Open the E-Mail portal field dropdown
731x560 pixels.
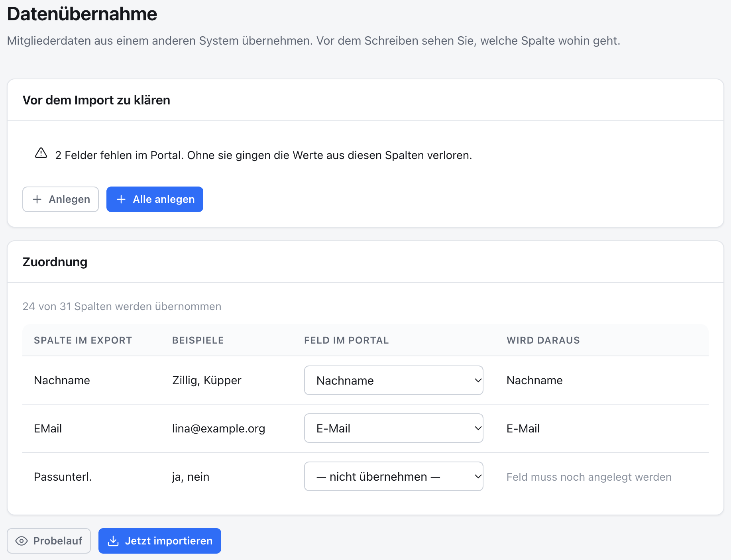point(394,428)
